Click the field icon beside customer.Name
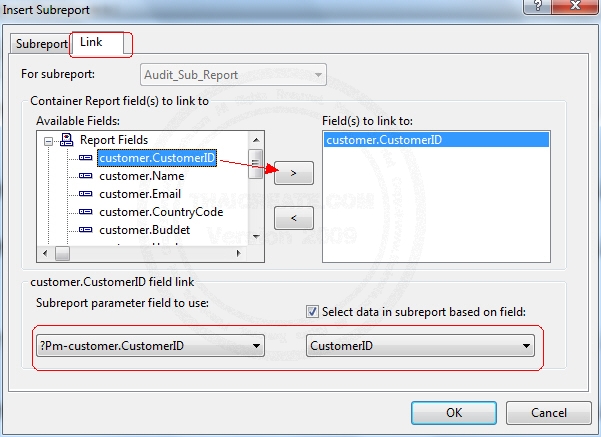601x437 pixels. tap(85, 176)
